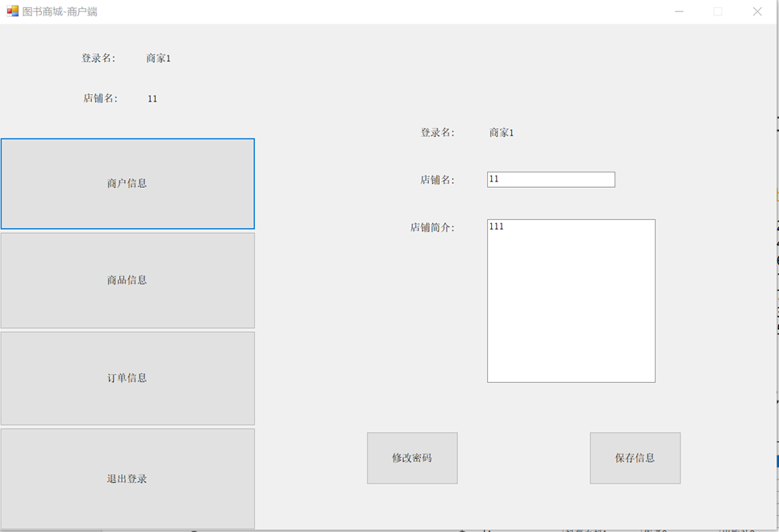
Task: Click inside the 店铺简介 text area
Action: [571, 301]
